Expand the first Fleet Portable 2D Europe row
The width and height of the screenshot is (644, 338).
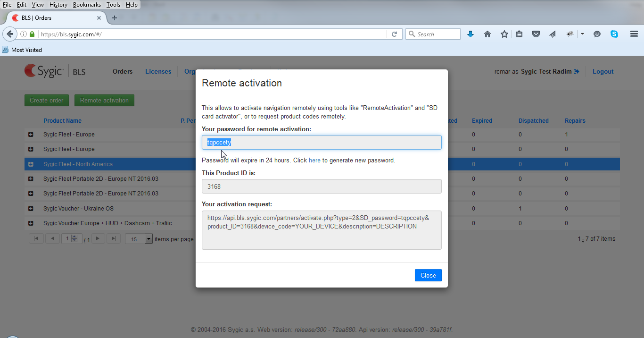pos(31,179)
